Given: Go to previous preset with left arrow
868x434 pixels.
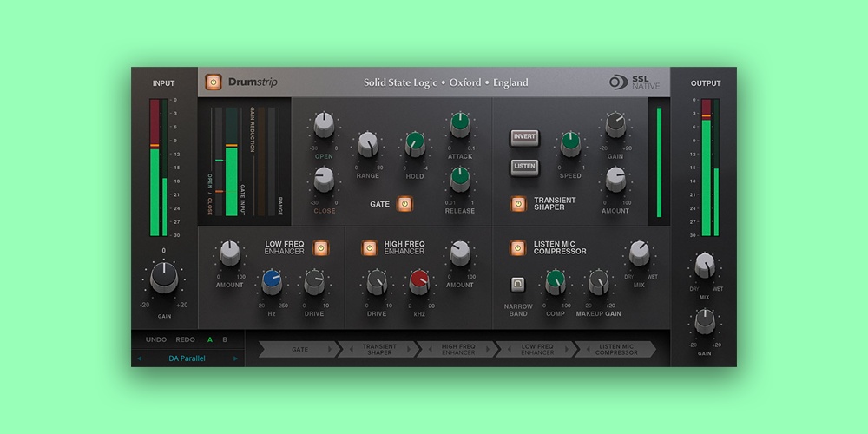Looking at the screenshot, I should point(139,358).
